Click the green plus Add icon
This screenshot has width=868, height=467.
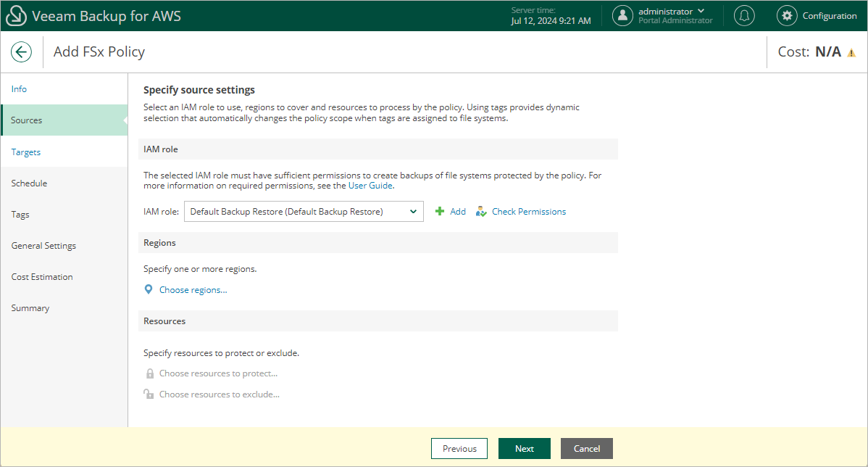click(x=439, y=212)
